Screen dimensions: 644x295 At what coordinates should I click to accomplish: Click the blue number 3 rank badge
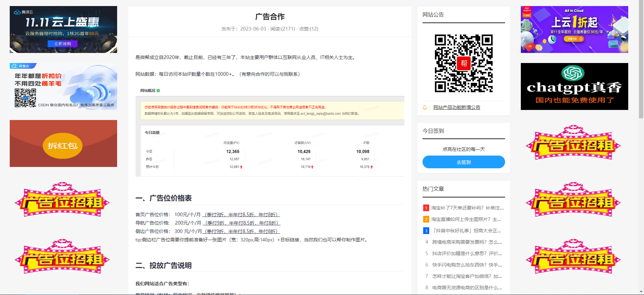[x=426, y=231]
